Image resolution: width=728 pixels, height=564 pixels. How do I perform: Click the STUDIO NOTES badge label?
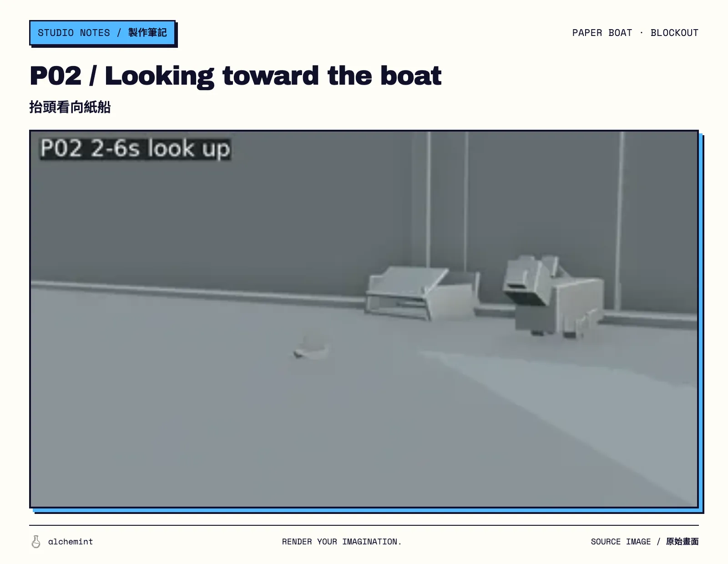[102, 33]
